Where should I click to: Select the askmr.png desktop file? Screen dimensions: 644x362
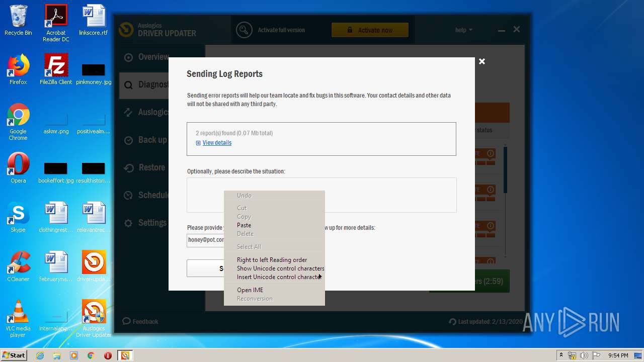click(56, 125)
